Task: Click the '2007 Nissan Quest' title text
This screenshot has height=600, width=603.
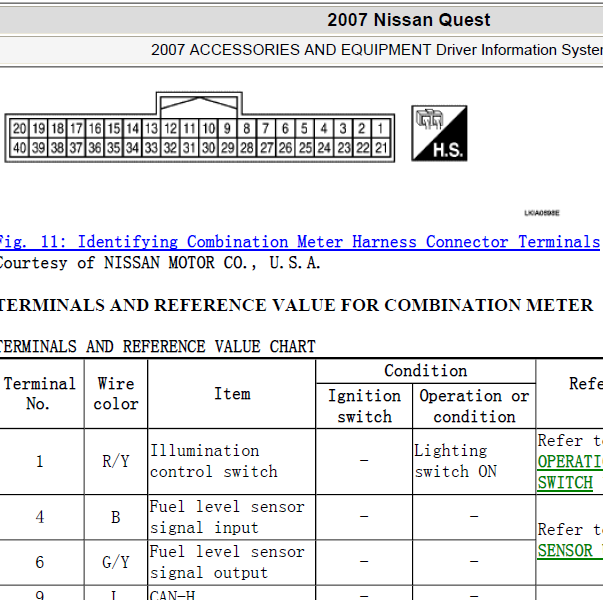Action: [409, 20]
